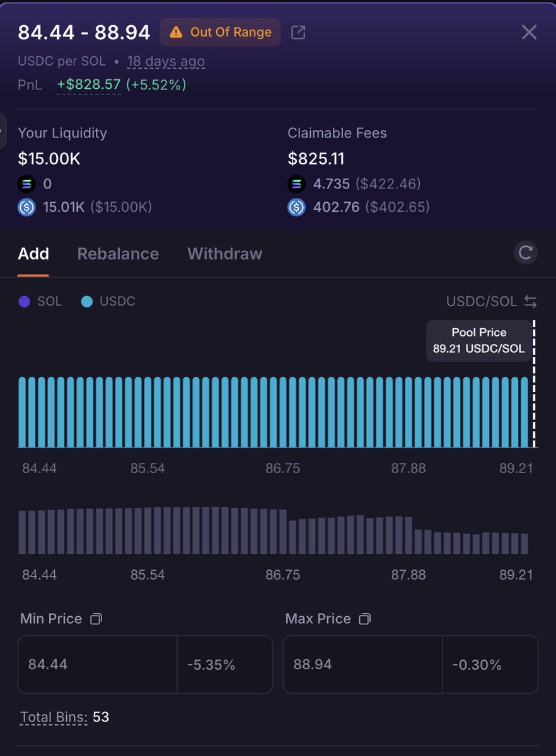The width and height of the screenshot is (556, 756).
Task: Click the Max Price -0.30% percentage field
Action: click(490, 665)
